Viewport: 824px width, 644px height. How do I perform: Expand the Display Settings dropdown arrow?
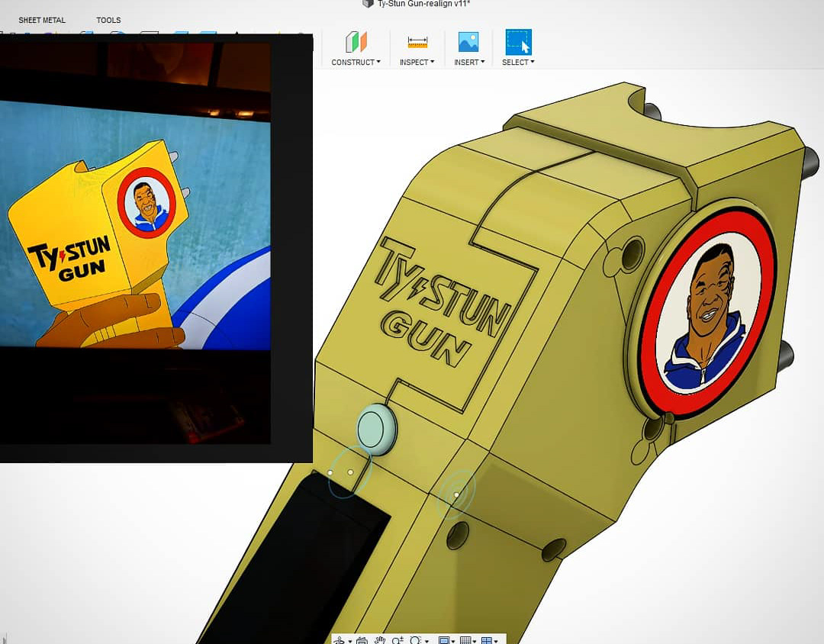453,642
